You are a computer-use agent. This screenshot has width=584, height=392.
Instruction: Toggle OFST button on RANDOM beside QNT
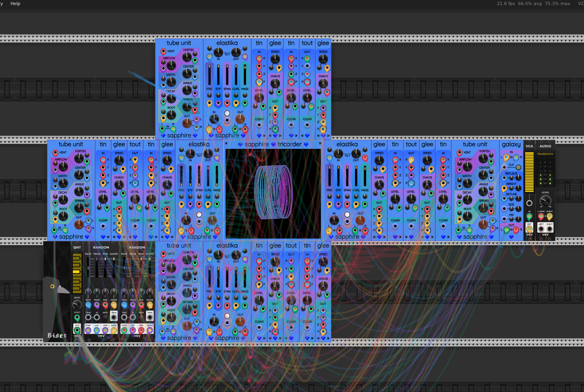[105, 318]
